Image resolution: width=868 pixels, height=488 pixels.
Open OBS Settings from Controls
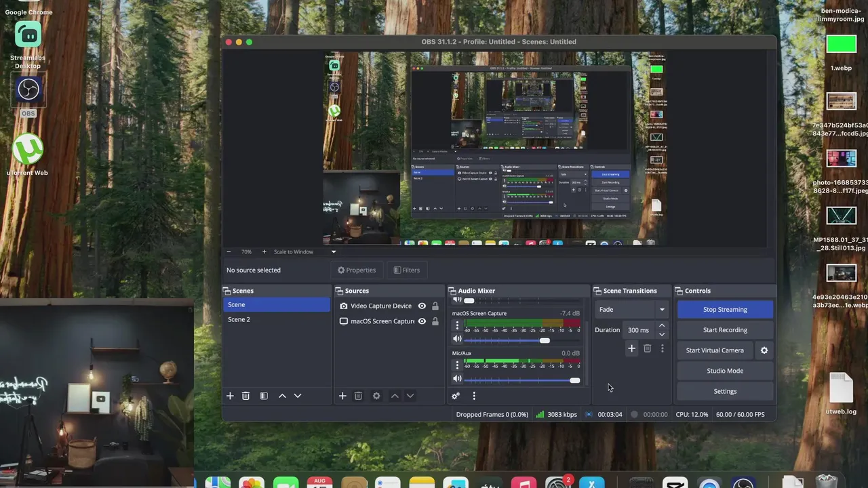pyautogui.click(x=725, y=391)
